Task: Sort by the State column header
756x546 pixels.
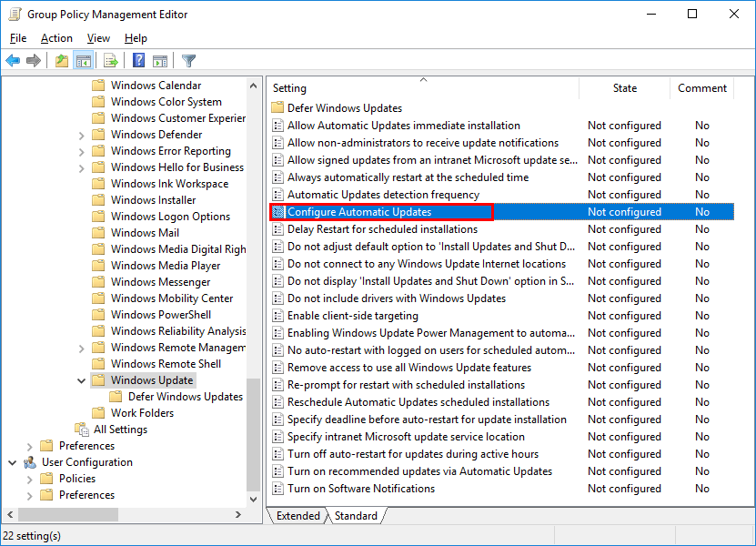Action: click(x=624, y=88)
